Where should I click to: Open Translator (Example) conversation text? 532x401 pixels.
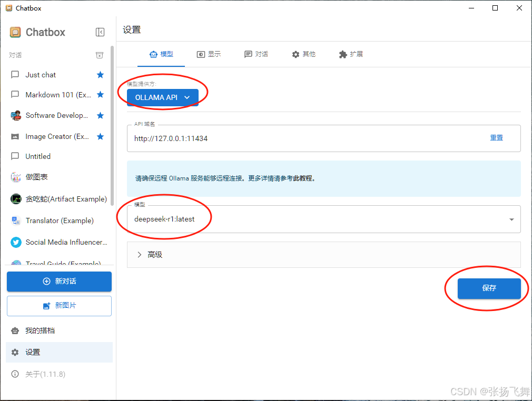(60, 220)
